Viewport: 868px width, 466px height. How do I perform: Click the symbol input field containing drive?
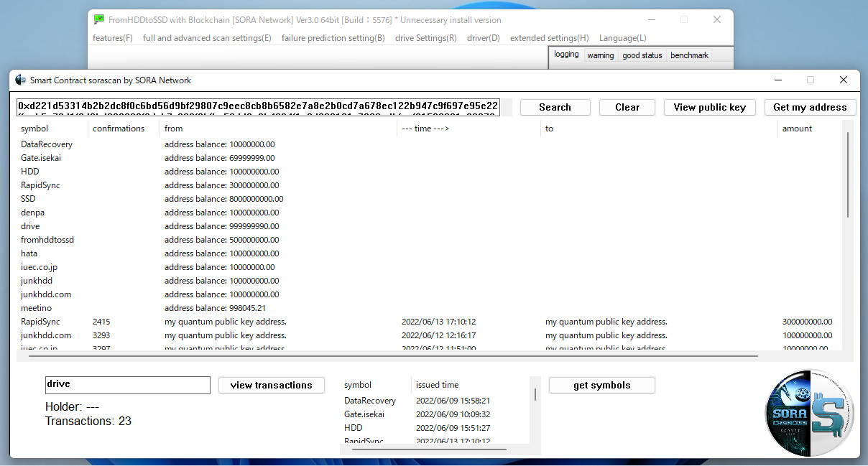coord(128,385)
